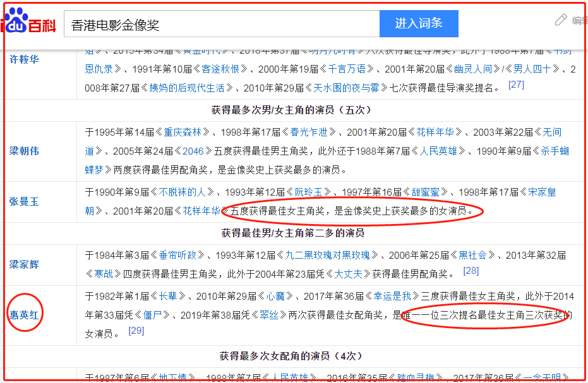Select heading 获得最多次男/女主角的演员（五次）
588x383 pixels.
[291, 110]
